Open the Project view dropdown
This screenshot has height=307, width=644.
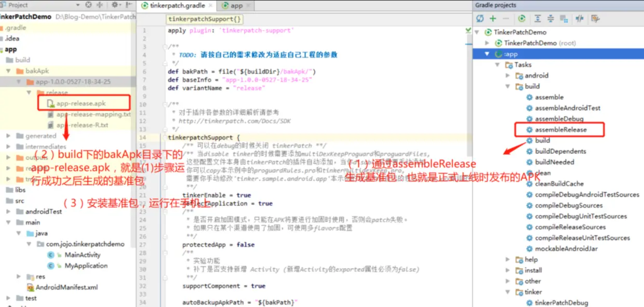[77, 5]
